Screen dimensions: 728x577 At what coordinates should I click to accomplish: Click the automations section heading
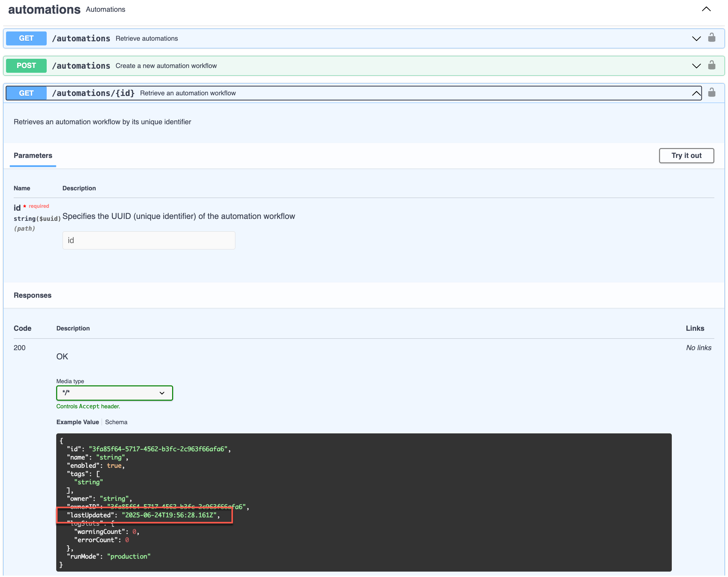point(44,10)
